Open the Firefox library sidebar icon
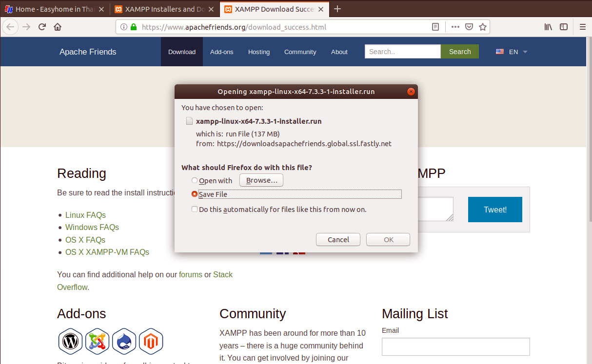The height and width of the screenshot is (364, 592). click(x=548, y=27)
